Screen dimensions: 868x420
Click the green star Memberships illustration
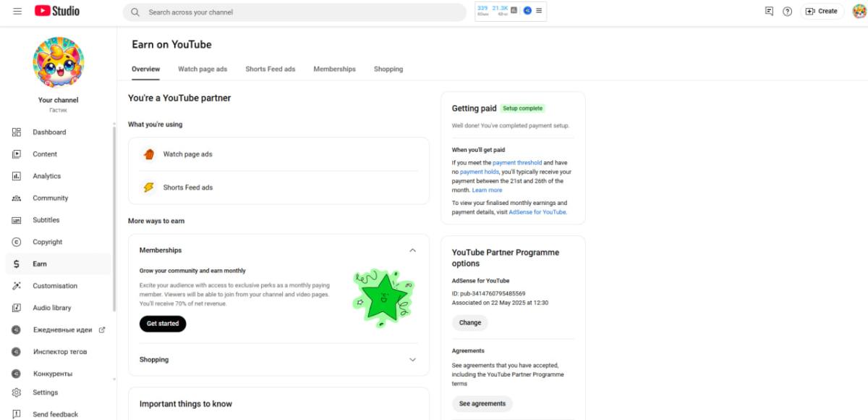[383, 298]
